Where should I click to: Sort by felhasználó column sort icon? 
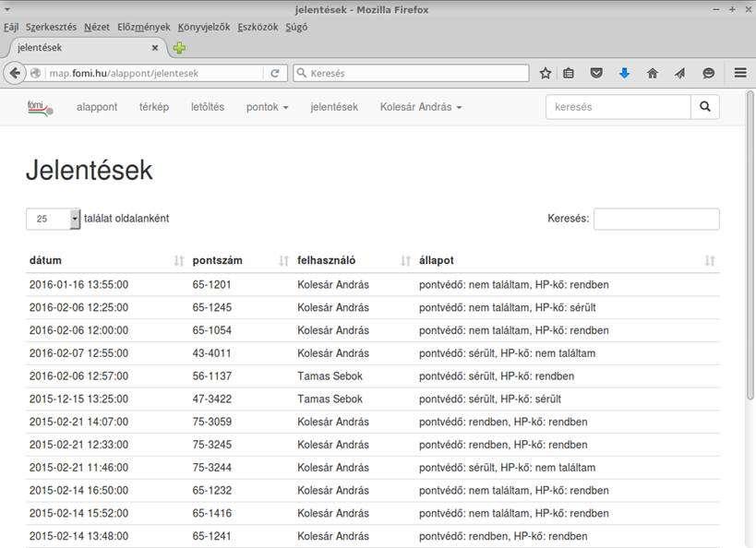pyautogui.click(x=405, y=261)
